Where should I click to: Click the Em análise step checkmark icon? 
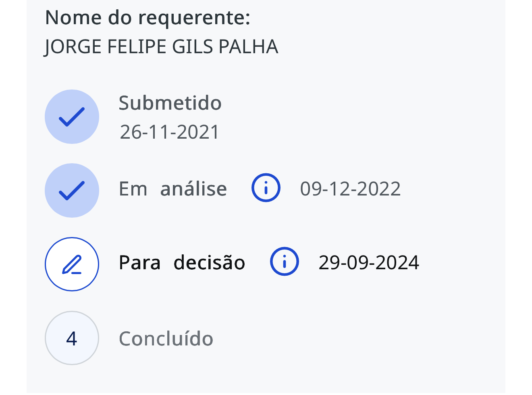72,191
